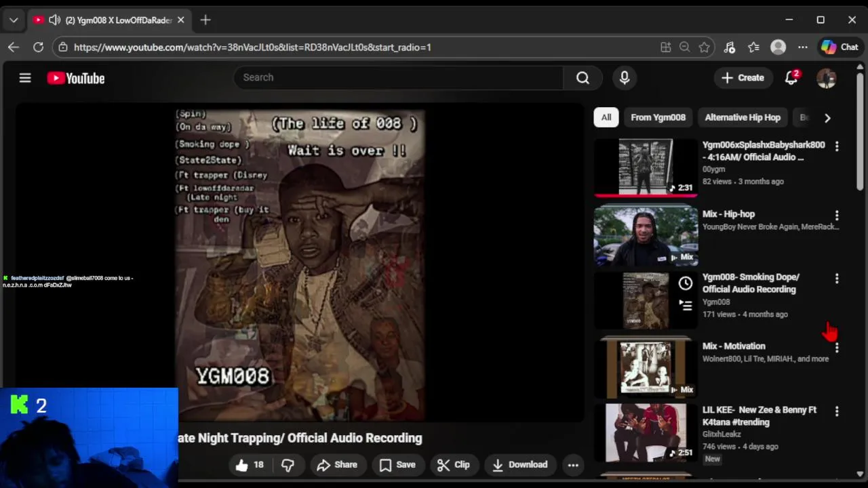Open the browser app/extensions icon in address bar

point(665,47)
